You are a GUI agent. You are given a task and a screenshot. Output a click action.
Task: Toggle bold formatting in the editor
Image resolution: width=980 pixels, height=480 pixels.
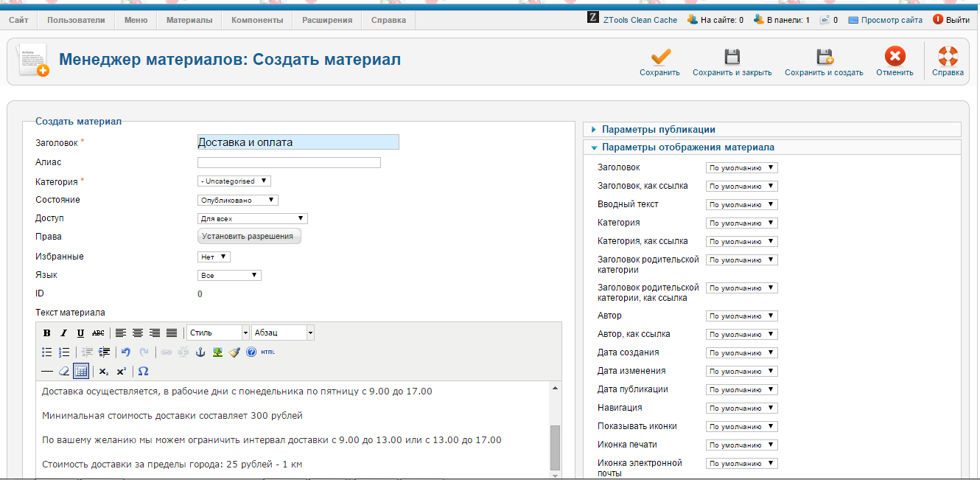tap(47, 333)
